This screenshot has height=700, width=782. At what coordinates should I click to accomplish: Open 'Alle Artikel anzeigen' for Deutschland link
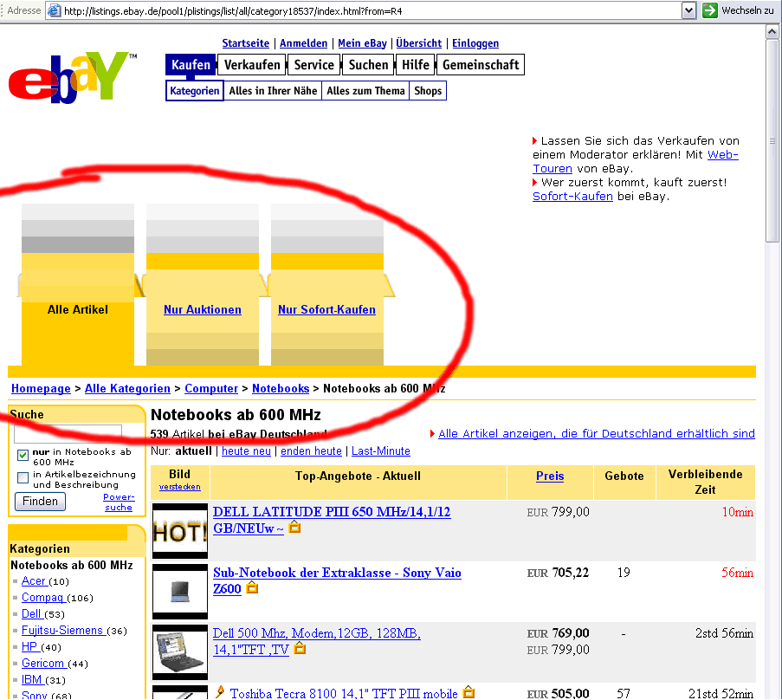coord(597,433)
